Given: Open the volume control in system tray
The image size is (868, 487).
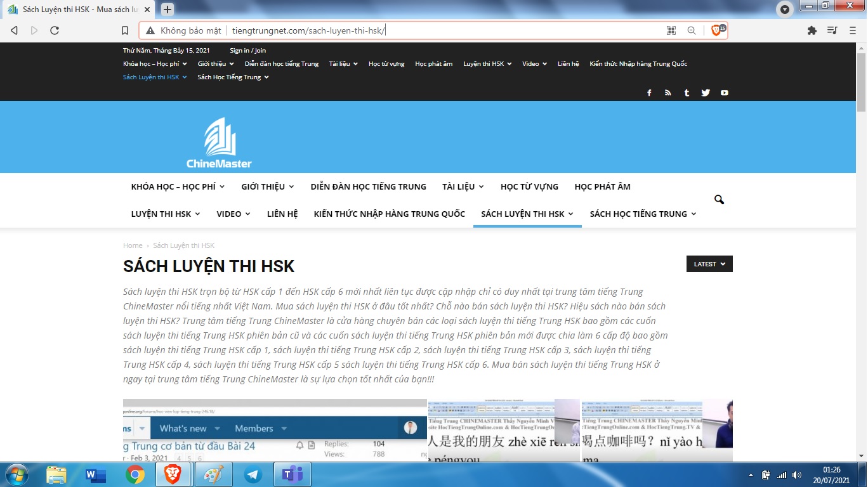Looking at the screenshot, I should 796,475.
